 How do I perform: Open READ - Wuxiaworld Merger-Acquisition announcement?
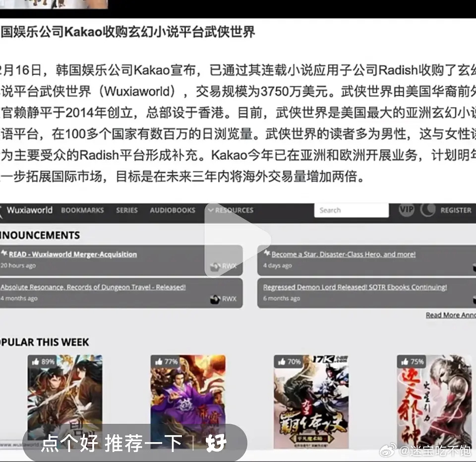coord(73,254)
